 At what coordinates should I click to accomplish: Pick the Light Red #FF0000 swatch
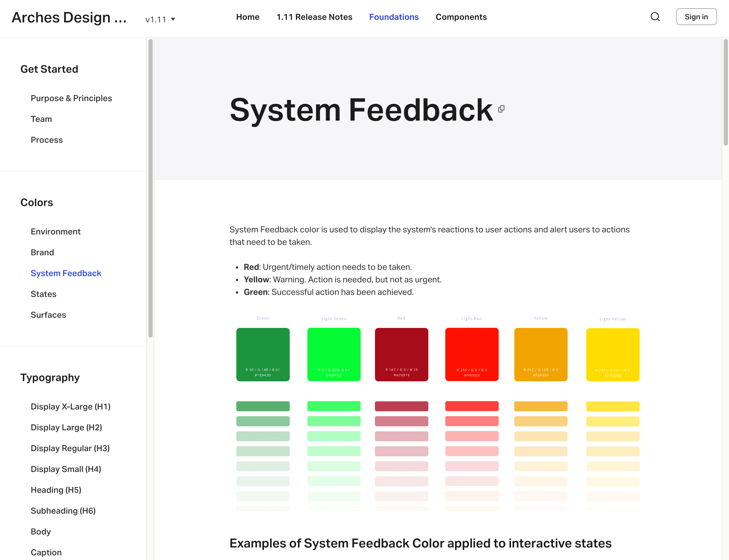pyautogui.click(x=472, y=354)
